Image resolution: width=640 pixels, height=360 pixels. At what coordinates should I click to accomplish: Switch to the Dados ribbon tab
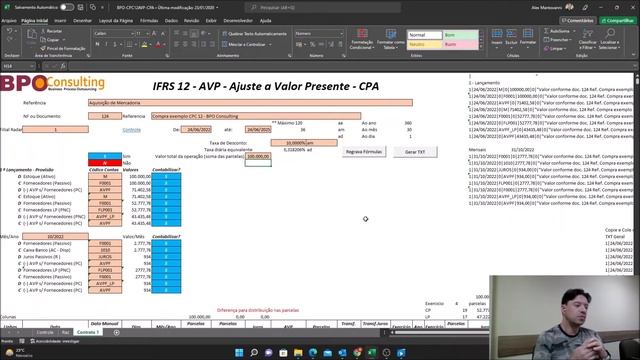[171, 20]
